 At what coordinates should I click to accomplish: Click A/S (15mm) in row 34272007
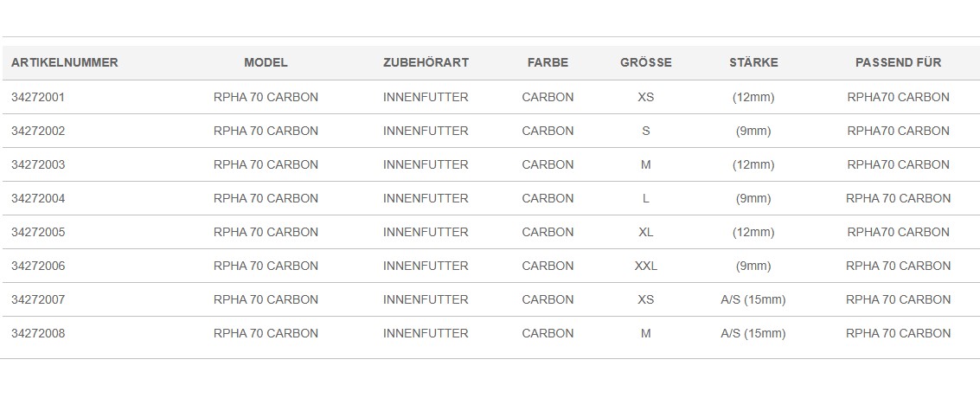(x=753, y=299)
